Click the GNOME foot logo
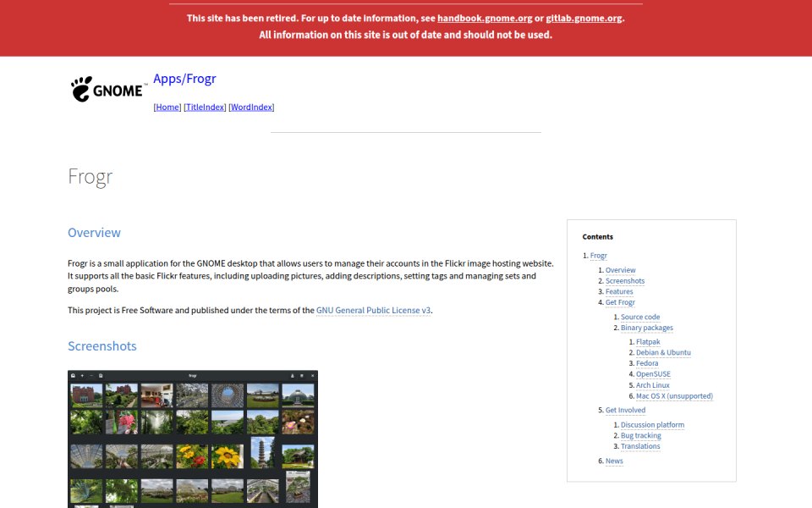This screenshot has height=508, width=812. click(107, 89)
